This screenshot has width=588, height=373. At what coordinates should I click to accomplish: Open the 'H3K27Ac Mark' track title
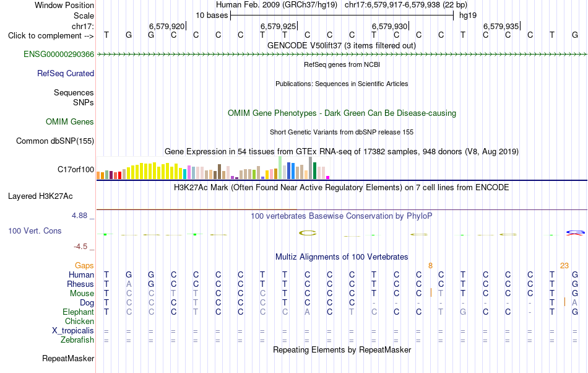coord(342,188)
